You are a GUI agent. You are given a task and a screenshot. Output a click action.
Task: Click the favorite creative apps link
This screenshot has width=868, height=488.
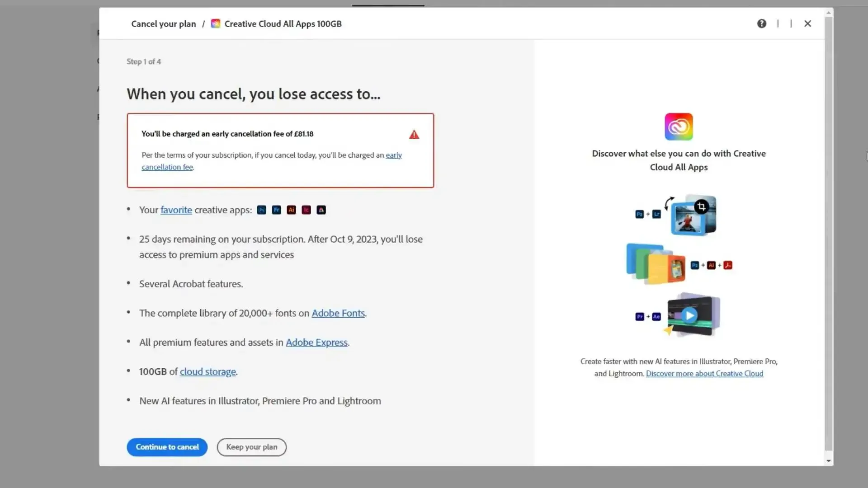point(176,209)
